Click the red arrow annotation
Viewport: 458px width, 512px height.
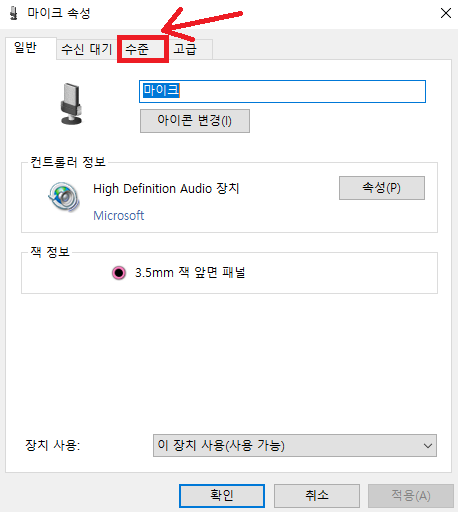click(201, 23)
